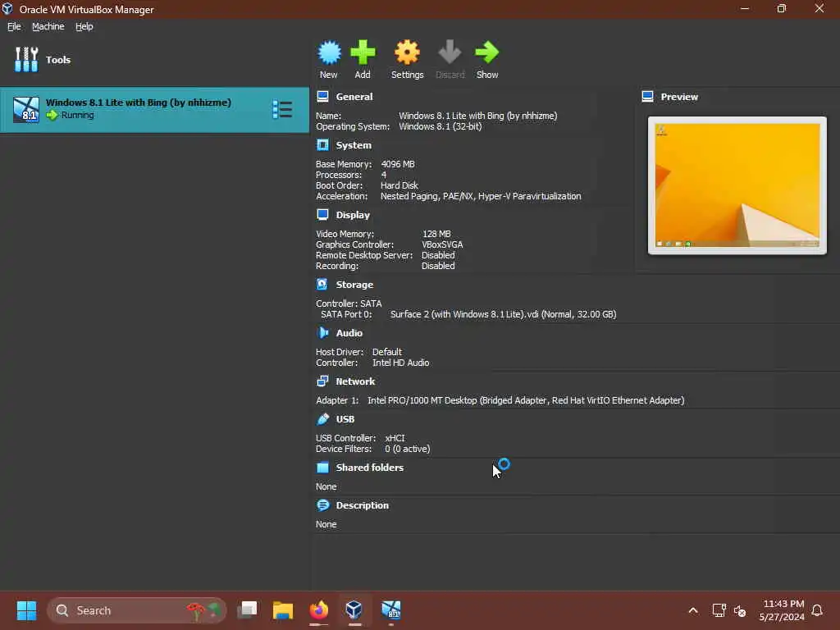Click the Boot Order Hard Disk value
The width and height of the screenshot is (840, 630).
click(x=399, y=185)
